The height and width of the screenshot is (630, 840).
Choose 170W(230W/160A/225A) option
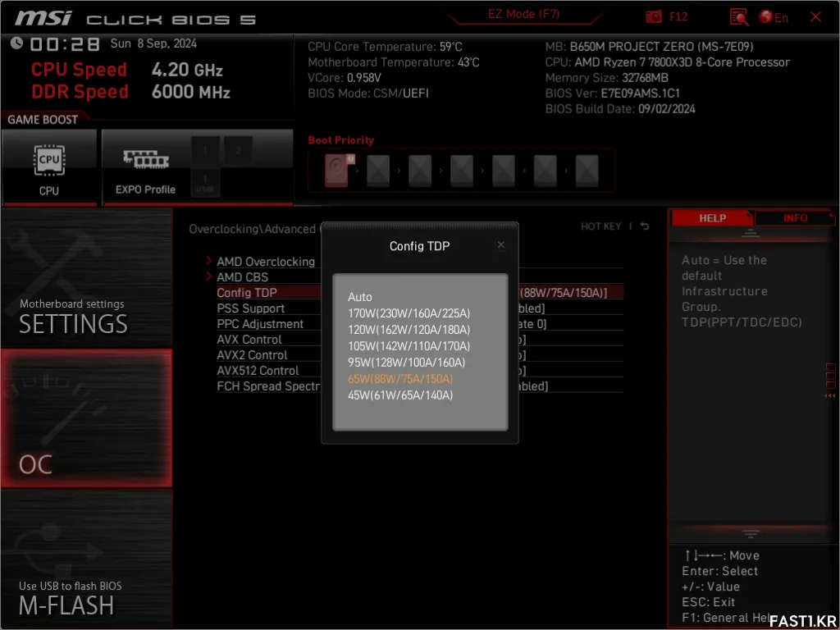pos(409,313)
